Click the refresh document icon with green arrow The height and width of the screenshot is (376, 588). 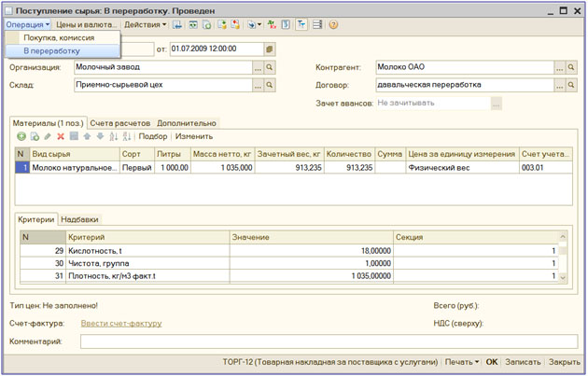[206, 25]
